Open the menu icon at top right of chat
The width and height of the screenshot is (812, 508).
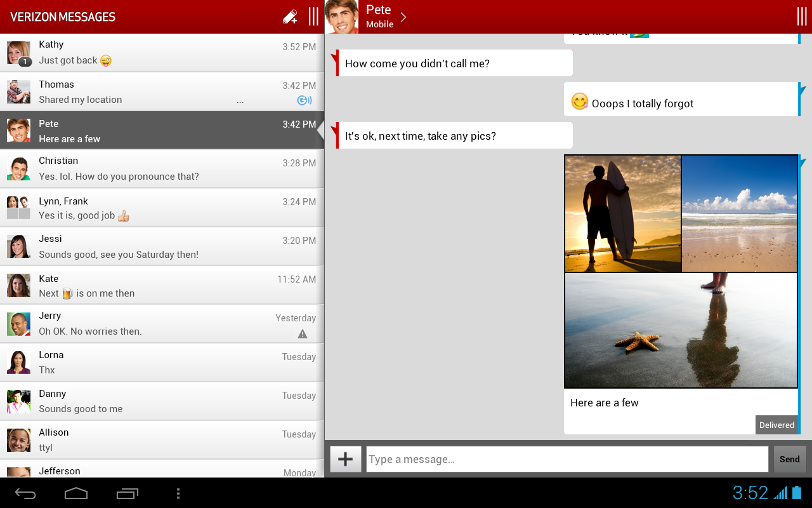(801, 16)
